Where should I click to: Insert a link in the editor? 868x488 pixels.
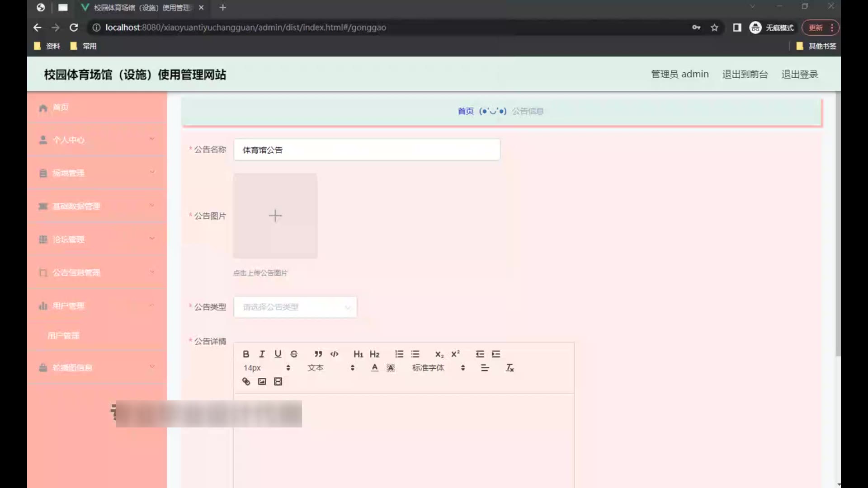pyautogui.click(x=246, y=381)
